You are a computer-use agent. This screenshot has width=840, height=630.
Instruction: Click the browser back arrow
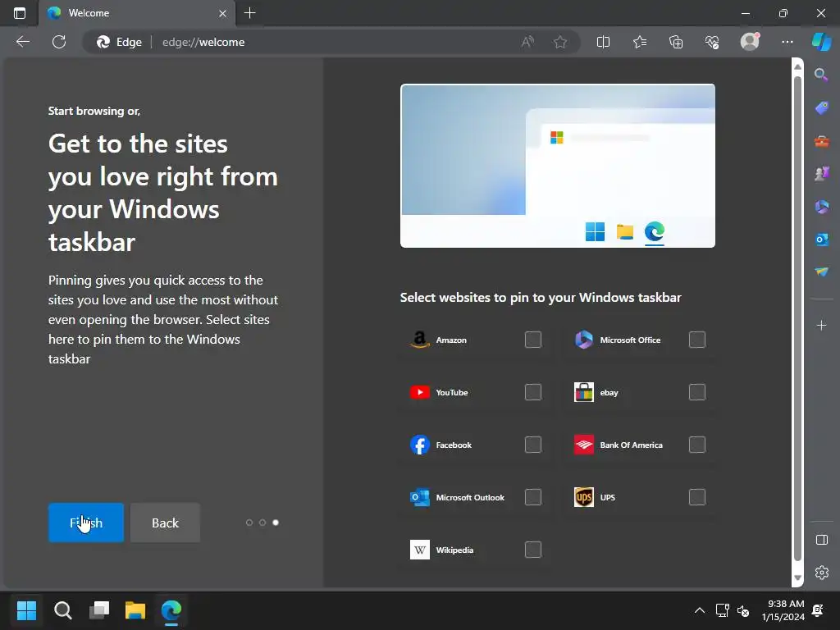coord(23,42)
